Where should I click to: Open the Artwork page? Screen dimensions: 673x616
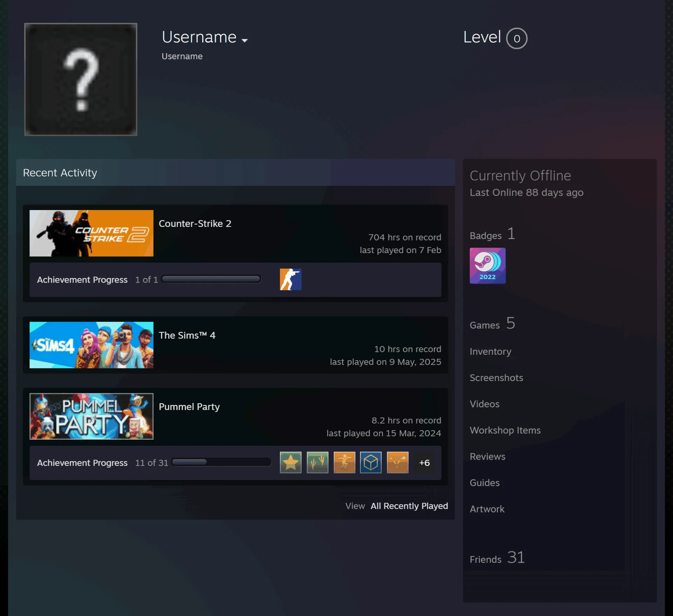tap(487, 509)
